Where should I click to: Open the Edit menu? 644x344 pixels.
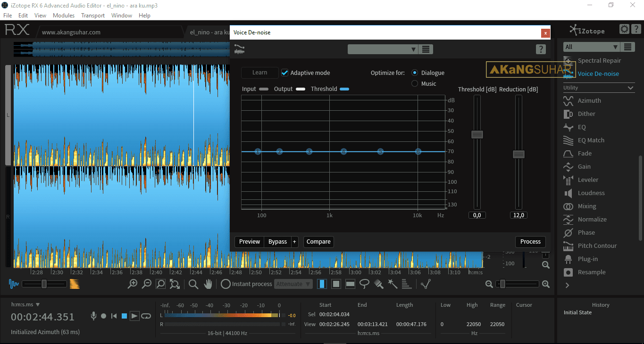[x=23, y=16]
